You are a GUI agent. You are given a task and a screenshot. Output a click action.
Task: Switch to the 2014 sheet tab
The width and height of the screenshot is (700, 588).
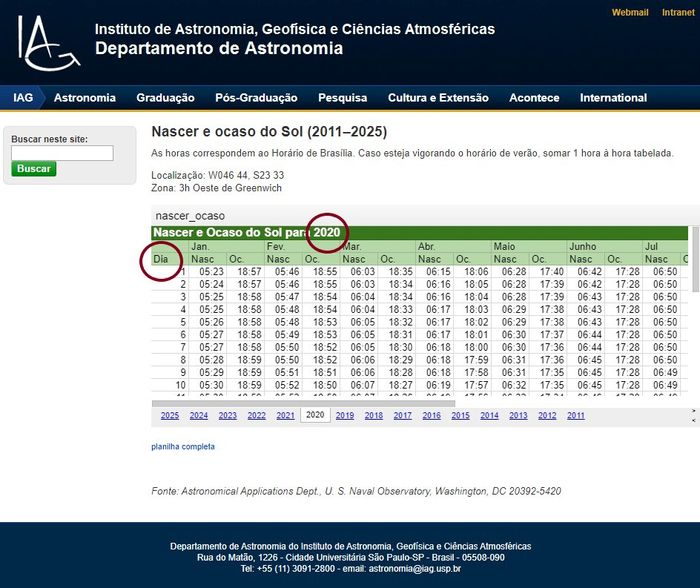click(489, 416)
